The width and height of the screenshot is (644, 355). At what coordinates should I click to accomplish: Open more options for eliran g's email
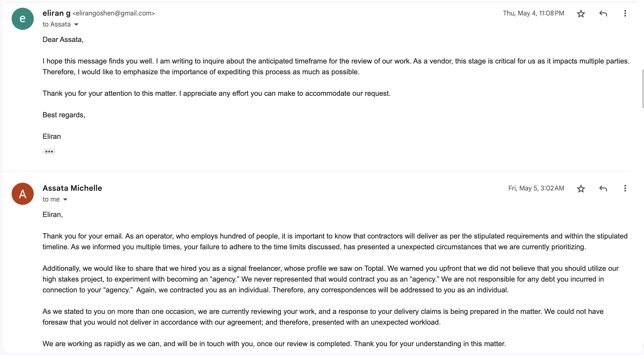(x=625, y=14)
